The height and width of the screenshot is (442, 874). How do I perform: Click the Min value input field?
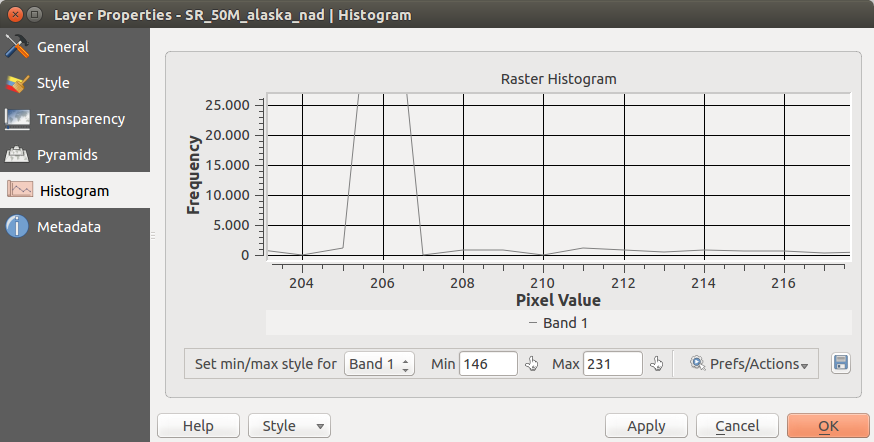(x=487, y=364)
